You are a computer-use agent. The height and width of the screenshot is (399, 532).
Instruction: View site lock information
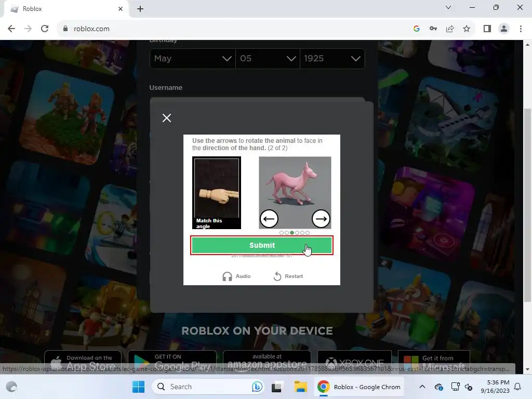65,29
